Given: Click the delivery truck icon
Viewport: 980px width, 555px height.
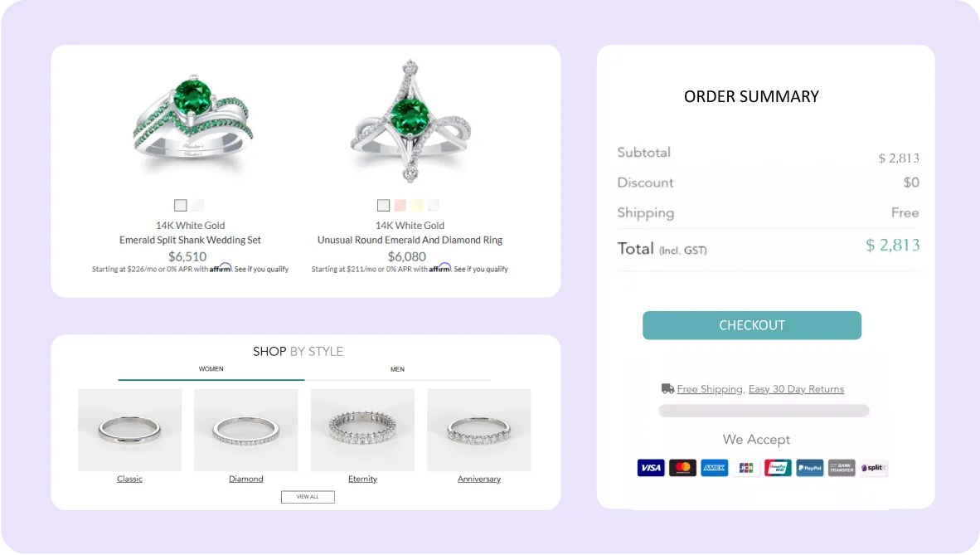Looking at the screenshot, I should pyautogui.click(x=667, y=388).
